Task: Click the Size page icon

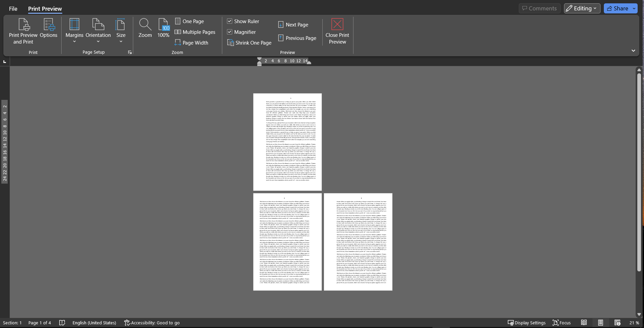Action: point(120,24)
